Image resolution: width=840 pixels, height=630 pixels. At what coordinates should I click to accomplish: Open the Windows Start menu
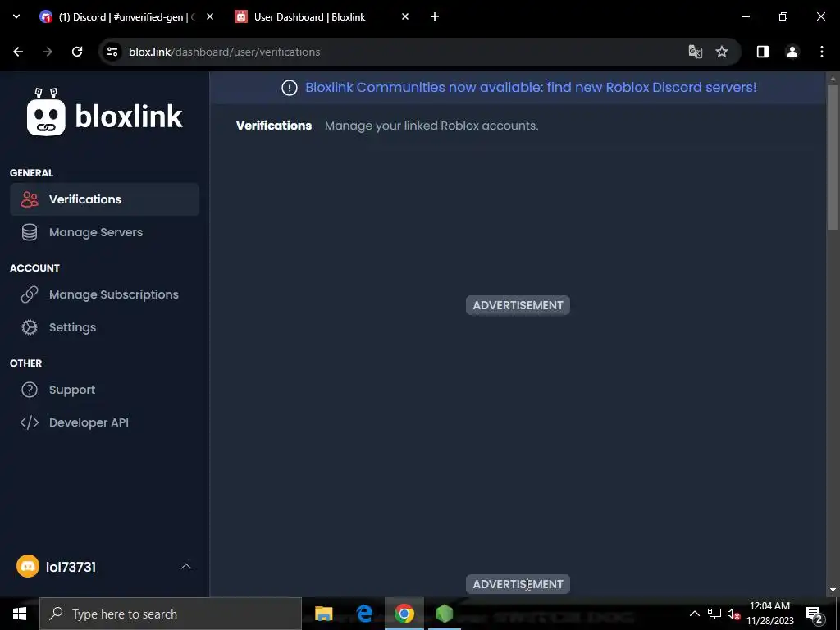coord(20,614)
